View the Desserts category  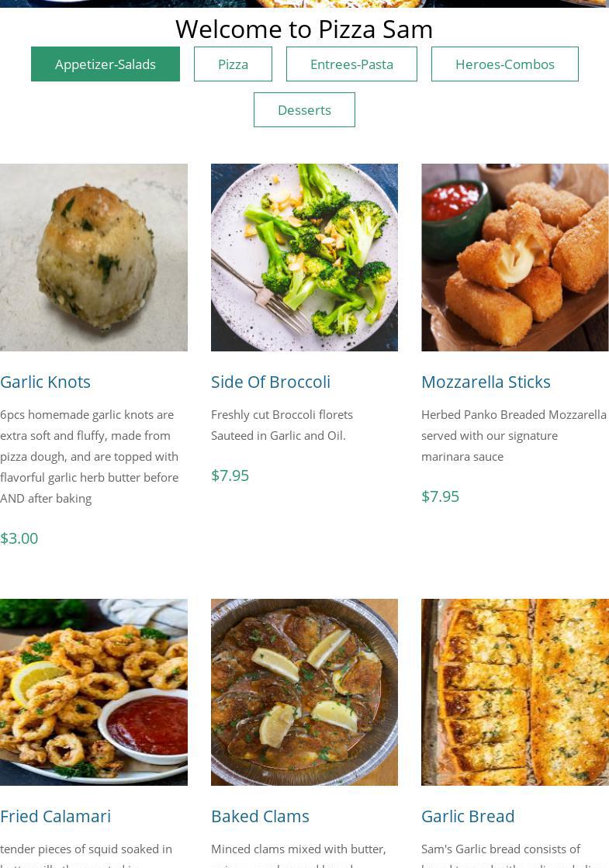[304, 109]
